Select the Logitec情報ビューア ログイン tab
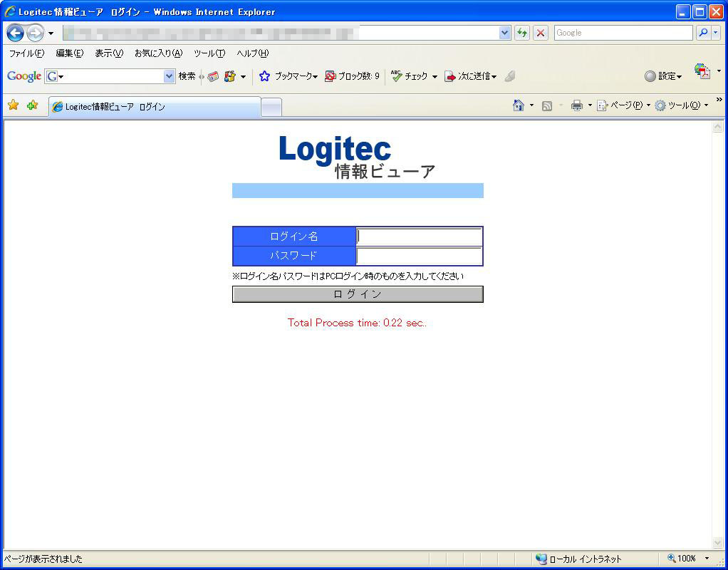The width and height of the screenshot is (728, 570). coord(155,107)
